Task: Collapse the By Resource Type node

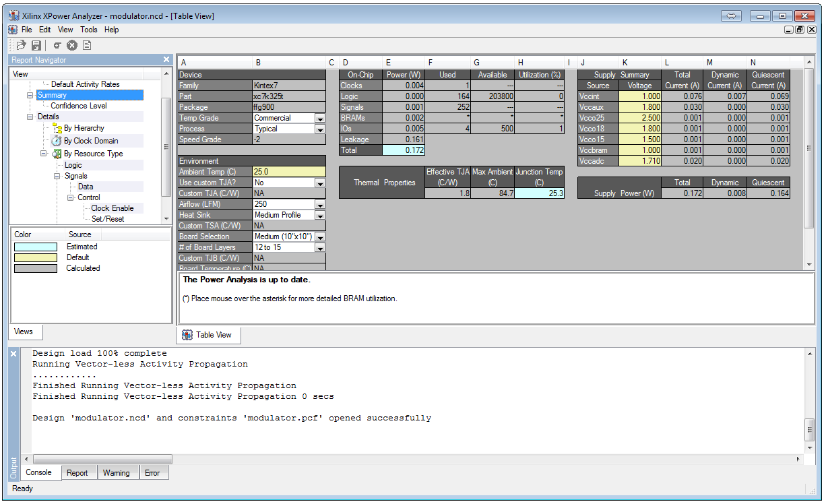Action: click(44, 154)
